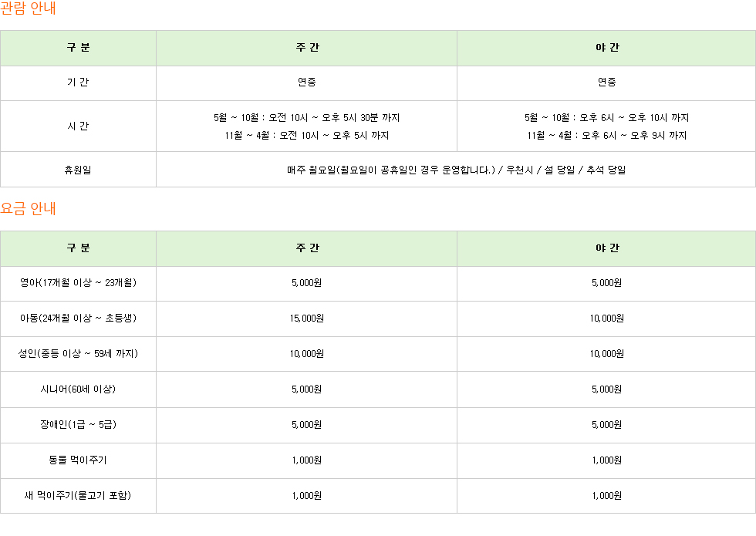Click the 동물 먹이주기 row label

pos(78,460)
